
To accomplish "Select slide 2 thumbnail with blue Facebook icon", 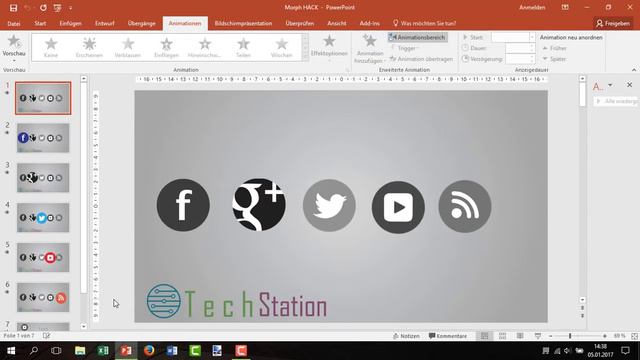I will click(x=43, y=138).
